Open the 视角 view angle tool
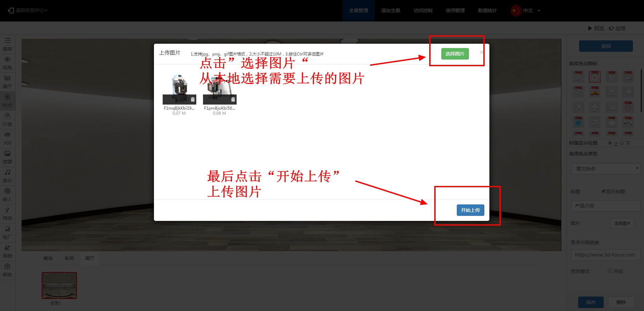 tap(7, 63)
